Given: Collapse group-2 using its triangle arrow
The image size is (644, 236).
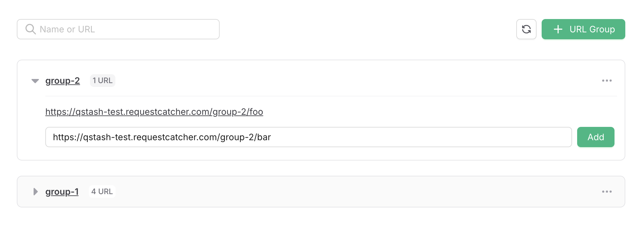Looking at the screenshot, I should (x=35, y=81).
